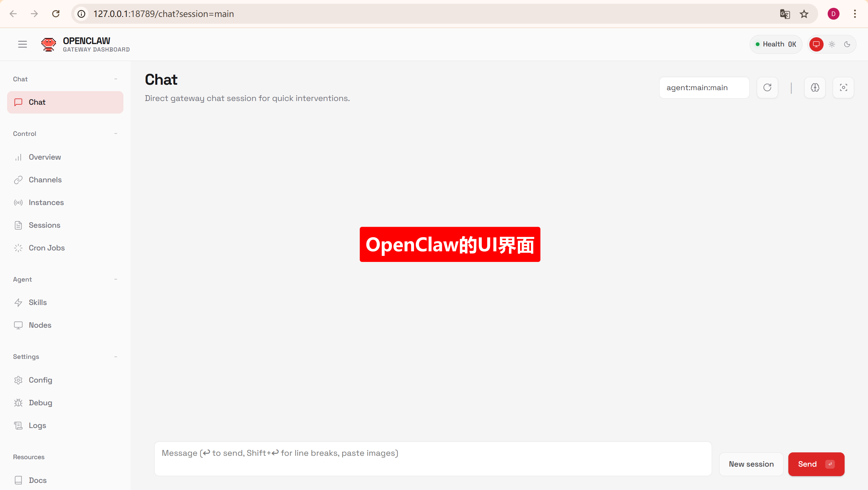This screenshot has height=490, width=868.
Task: Start a New session
Action: [x=751, y=464]
